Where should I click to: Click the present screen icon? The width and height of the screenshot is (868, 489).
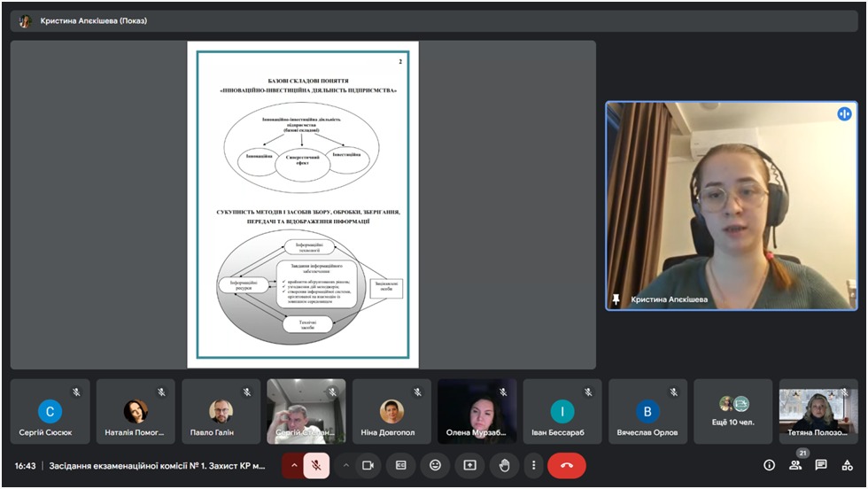tap(469, 465)
